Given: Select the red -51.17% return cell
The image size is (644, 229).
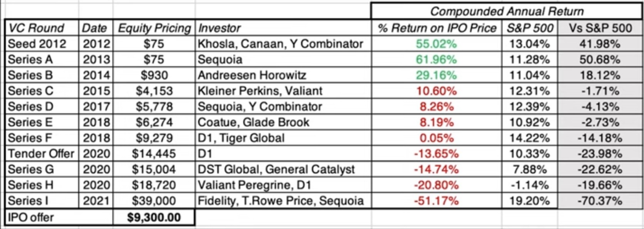Looking at the screenshot, I should click(x=436, y=201).
